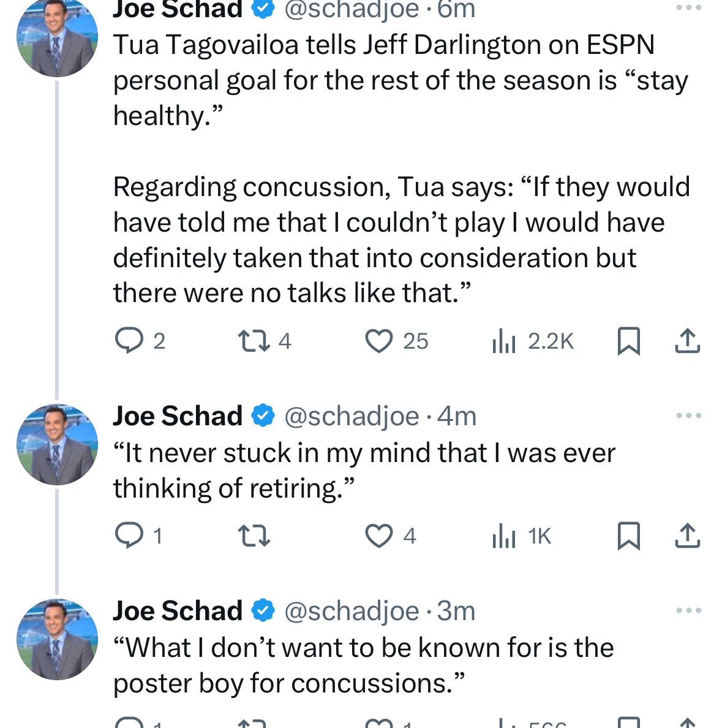The height and width of the screenshot is (728, 722).
Task: Repost the "thinking of retiring" tweet
Action: coord(254,536)
